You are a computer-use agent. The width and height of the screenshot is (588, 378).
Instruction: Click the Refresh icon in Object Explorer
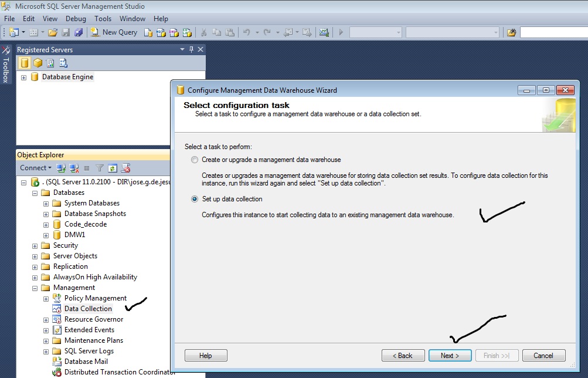pos(113,168)
